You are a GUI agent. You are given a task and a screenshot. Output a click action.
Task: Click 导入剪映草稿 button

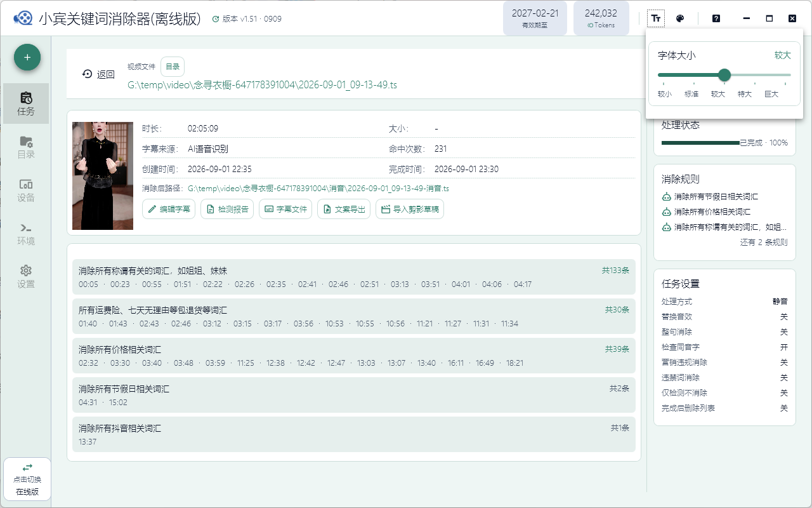[410, 209]
